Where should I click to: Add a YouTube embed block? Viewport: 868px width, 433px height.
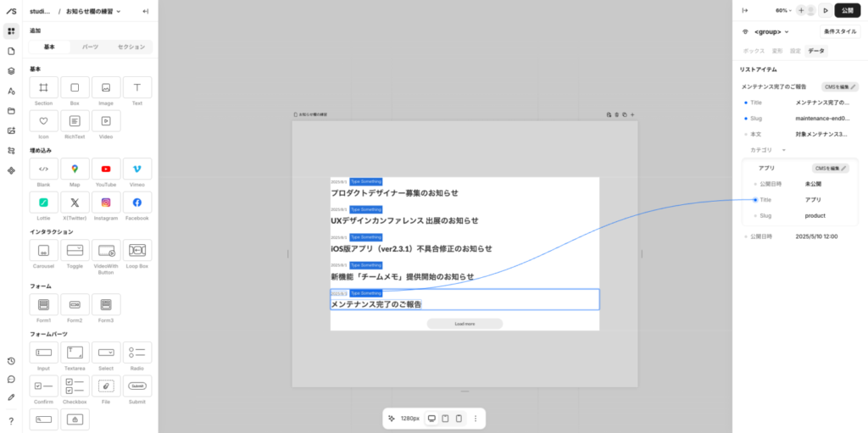pyautogui.click(x=106, y=169)
